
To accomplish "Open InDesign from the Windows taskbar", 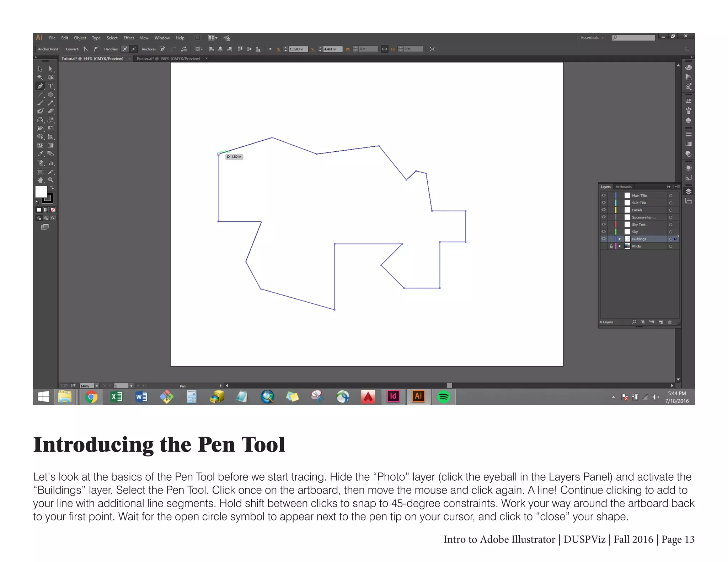I will [x=393, y=396].
